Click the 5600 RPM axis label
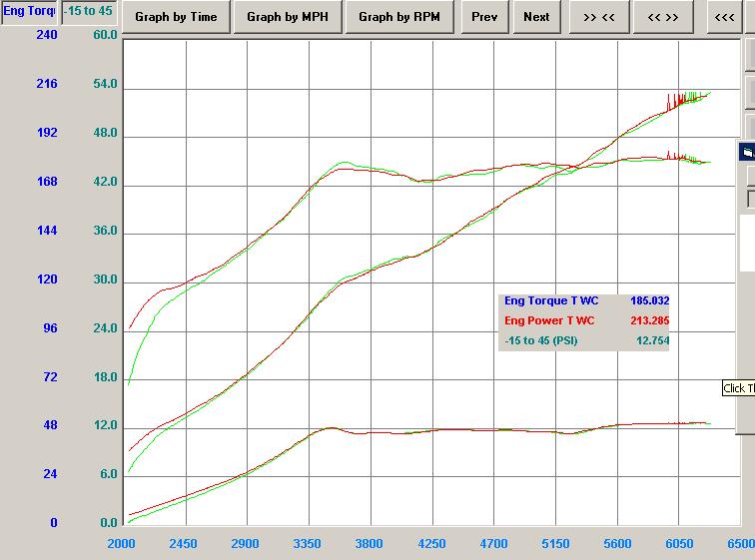Image resolution: width=755 pixels, height=560 pixels. (617, 544)
